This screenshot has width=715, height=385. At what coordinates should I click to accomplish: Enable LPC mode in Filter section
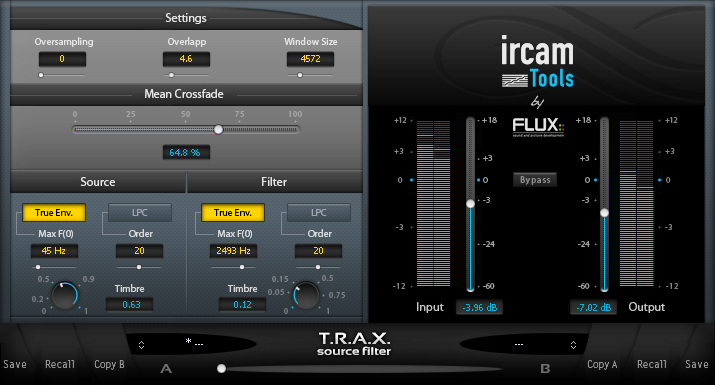[x=318, y=213]
